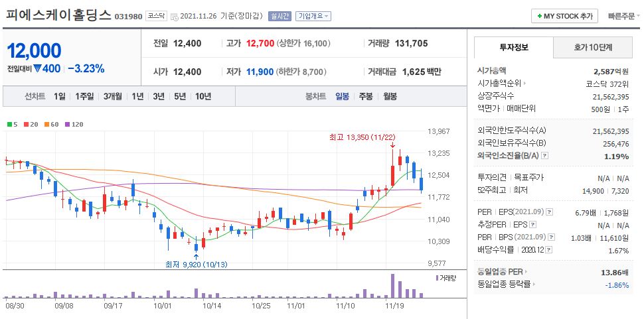This screenshot has width=644, height=319.
Task: Click the change rate -3.23%
Action: tap(86, 68)
